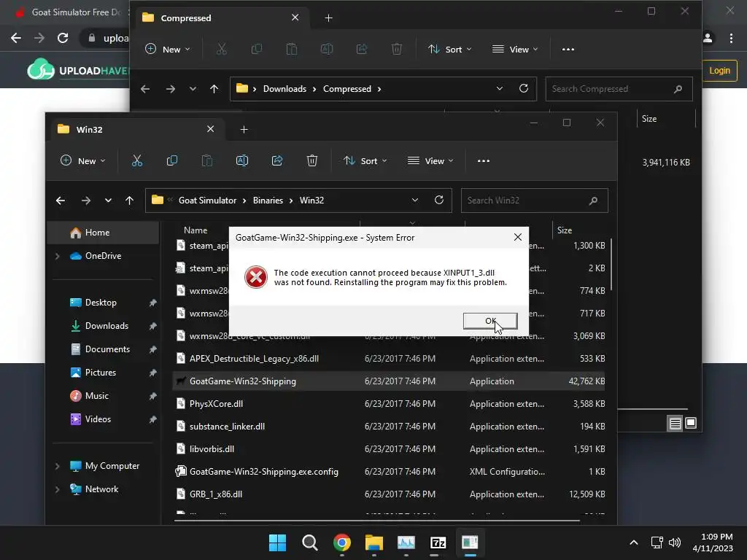This screenshot has height=560, width=747.
Task: Unpin Desktop via its pin icon
Action: [x=152, y=303]
